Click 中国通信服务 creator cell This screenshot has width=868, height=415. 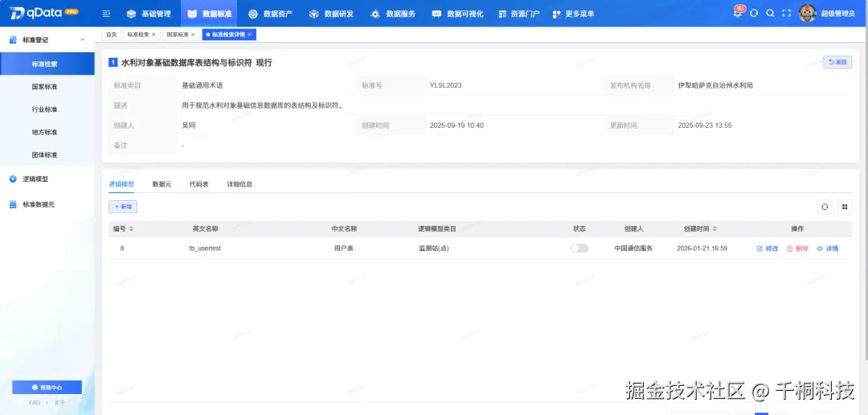click(633, 249)
